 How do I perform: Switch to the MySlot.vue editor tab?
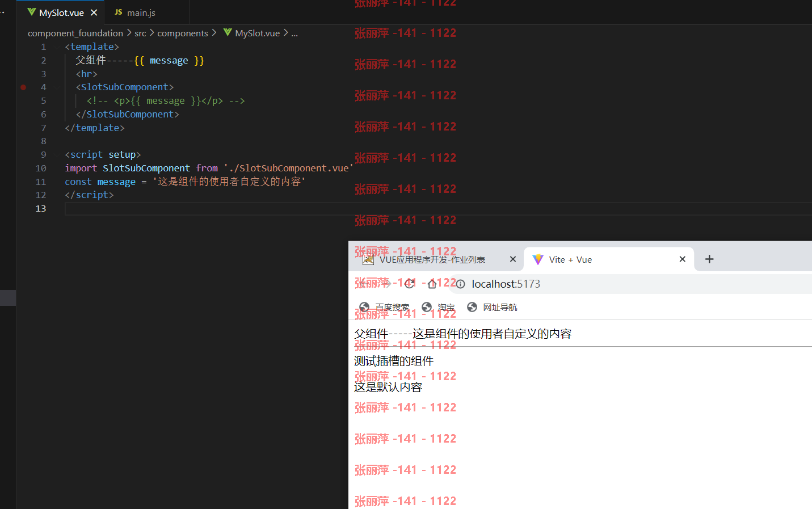[60, 12]
